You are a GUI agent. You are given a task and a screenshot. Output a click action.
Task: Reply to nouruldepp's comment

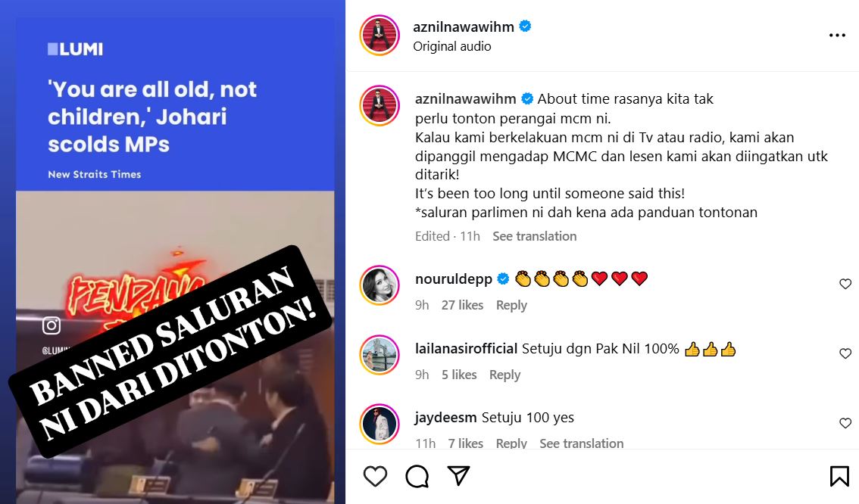click(x=511, y=306)
